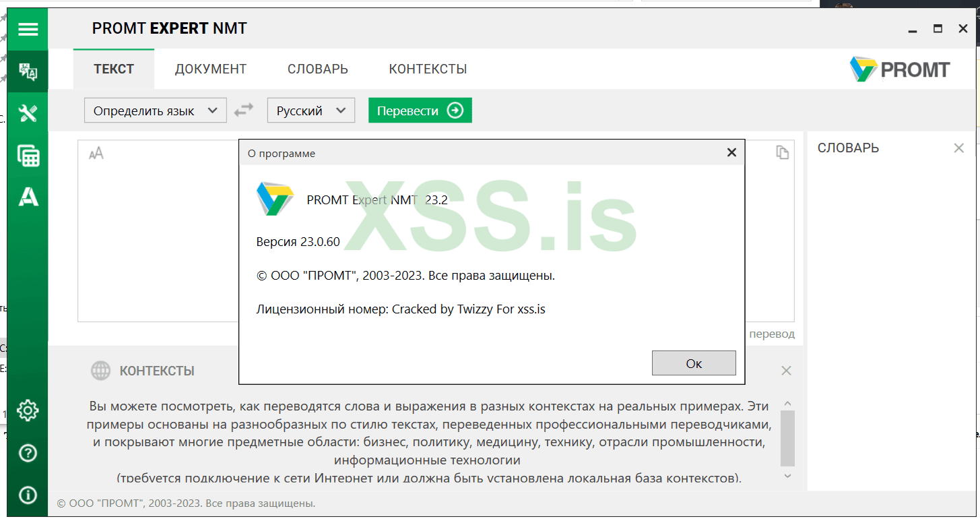
Task: Swap source and target languages
Action: point(244,111)
